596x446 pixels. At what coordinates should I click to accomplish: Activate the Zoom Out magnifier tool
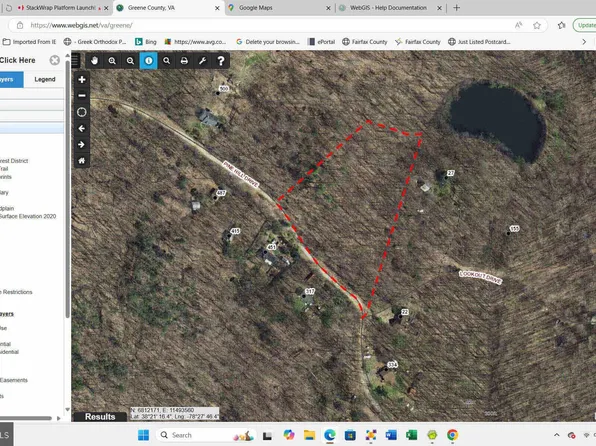point(130,60)
